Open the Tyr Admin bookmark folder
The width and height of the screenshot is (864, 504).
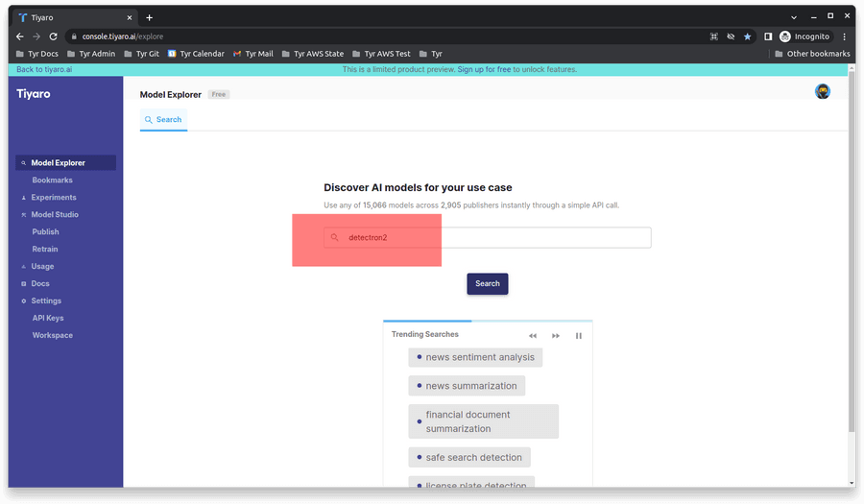point(91,54)
